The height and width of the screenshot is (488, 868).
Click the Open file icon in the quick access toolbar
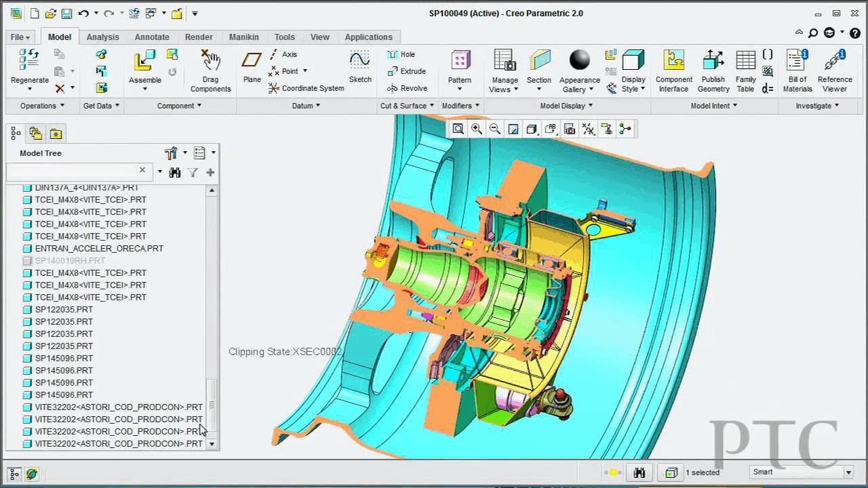tap(51, 14)
